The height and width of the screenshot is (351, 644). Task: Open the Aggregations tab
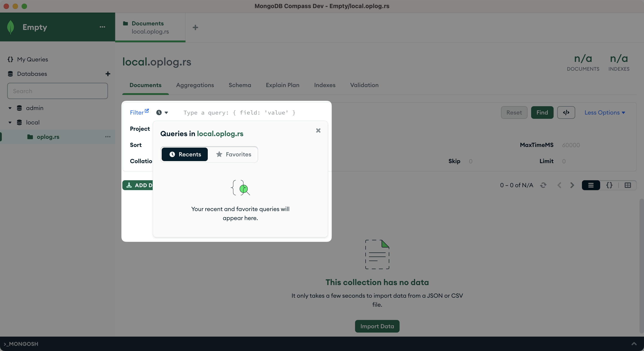pos(195,85)
